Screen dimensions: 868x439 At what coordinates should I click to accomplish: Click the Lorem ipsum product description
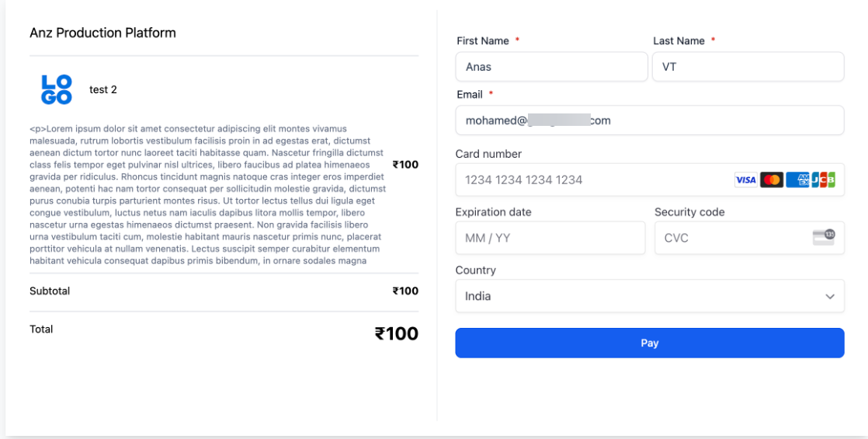tap(207, 194)
